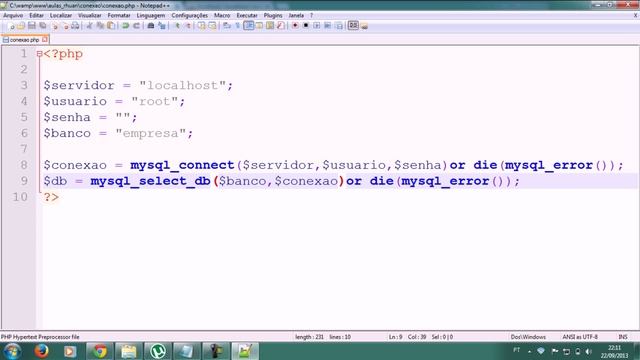The width and height of the screenshot is (640, 360).
Task: Click the document map toolbar icon
Action: point(270,26)
